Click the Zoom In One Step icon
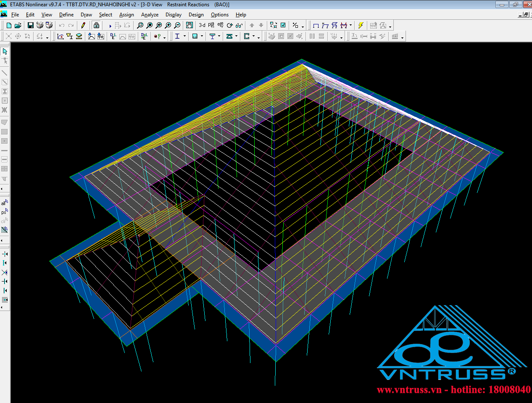This screenshot has width=532, height=403. (168, 26)
